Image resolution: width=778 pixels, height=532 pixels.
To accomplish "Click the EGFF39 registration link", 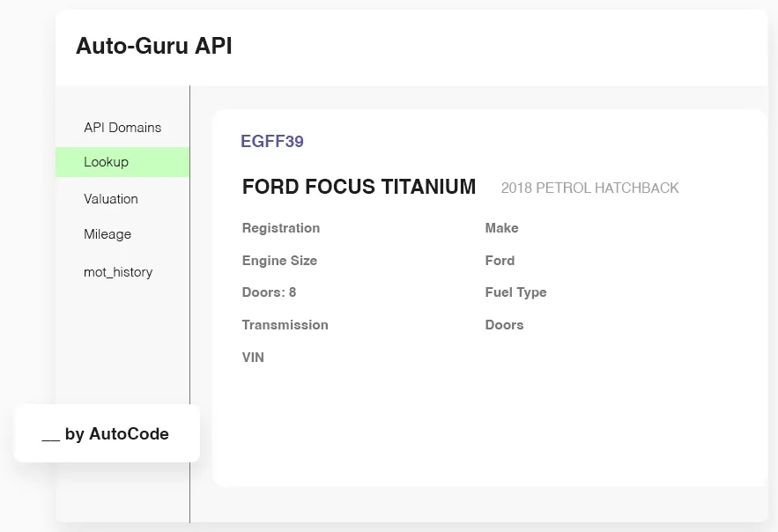I will click(x=272, y=141).
